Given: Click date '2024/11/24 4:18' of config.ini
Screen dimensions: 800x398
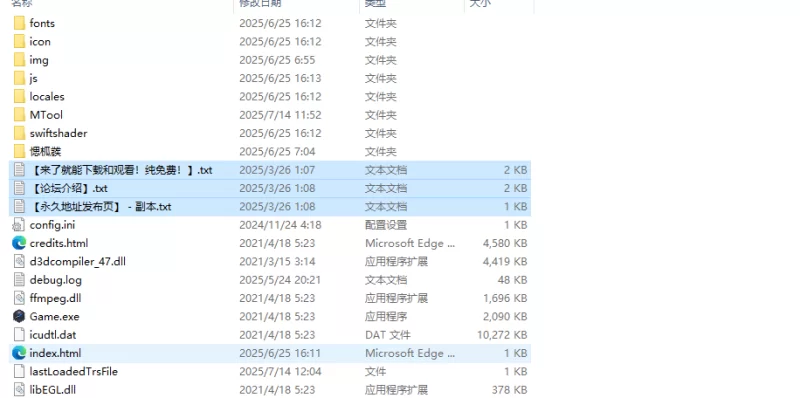Looking at the screenshot, I should click(x=280, y=225).
